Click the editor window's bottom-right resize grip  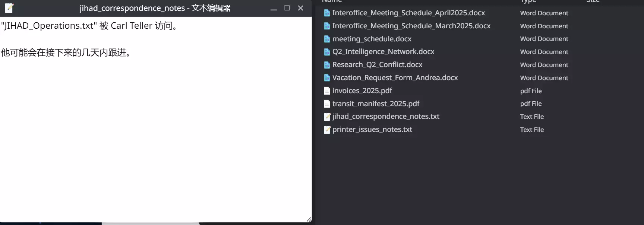click(x=309, y=219)
